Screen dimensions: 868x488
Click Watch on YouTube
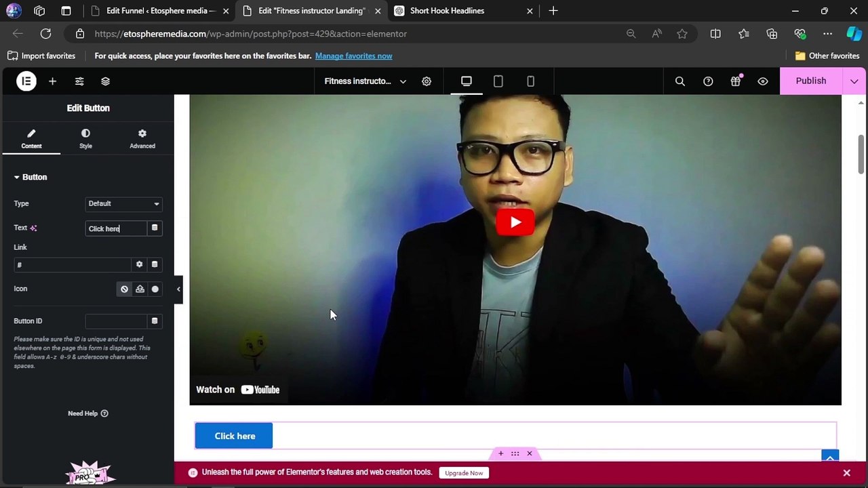(x=237, y=390)
